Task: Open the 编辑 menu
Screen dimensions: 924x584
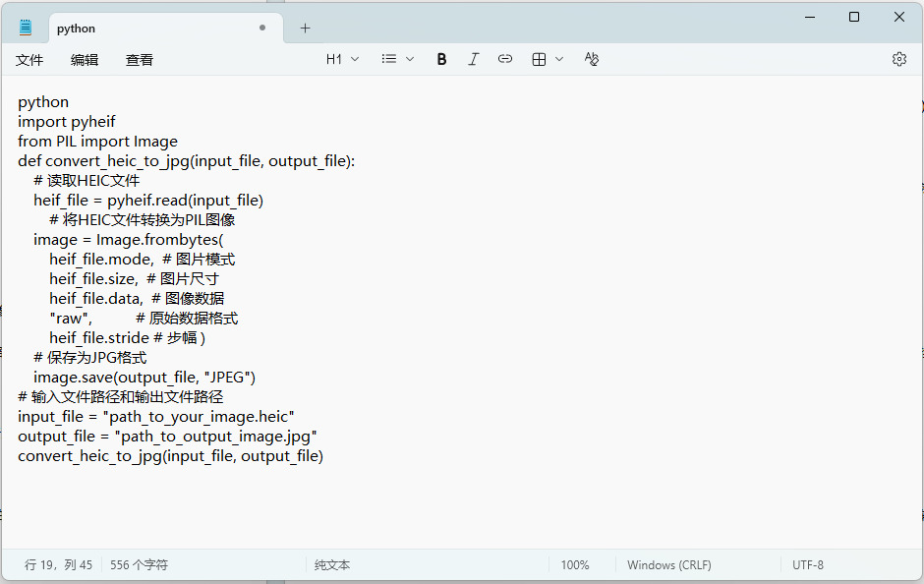Action: click(x=85, y=60)
